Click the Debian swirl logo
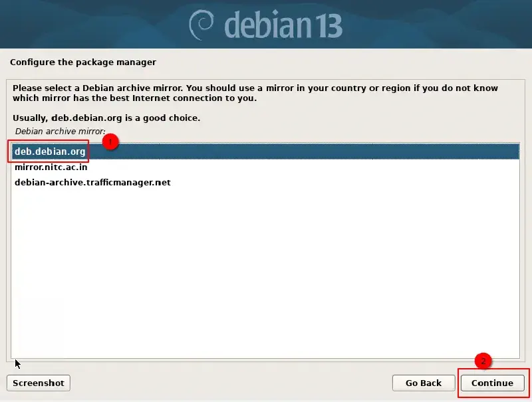 click(x=201, y=25)
